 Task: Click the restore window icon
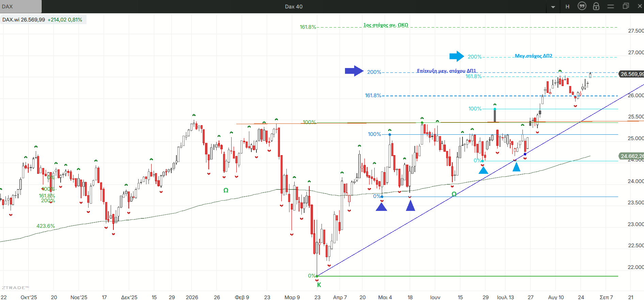coord(626,6)
